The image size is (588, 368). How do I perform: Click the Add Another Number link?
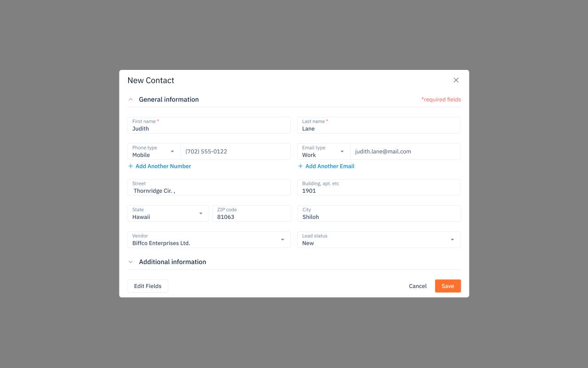(163, 166)
